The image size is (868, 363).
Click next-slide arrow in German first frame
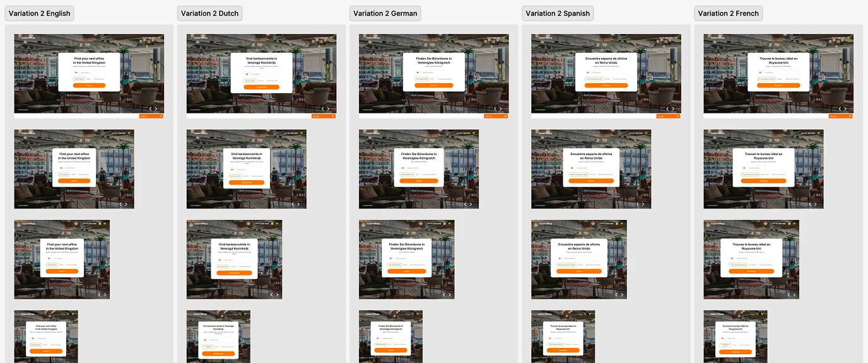pyautogui.click(x=501, y=109)
